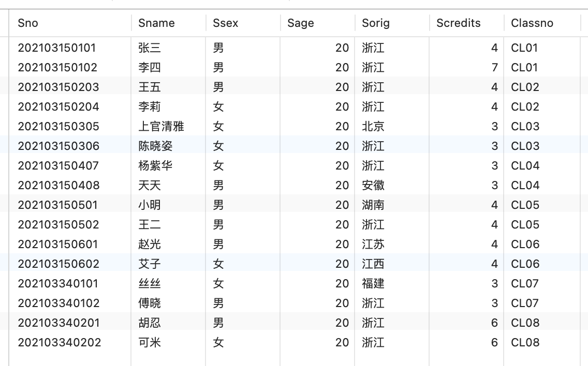
Task: Click the name cell 上官清雅
Action: [161, 127]
